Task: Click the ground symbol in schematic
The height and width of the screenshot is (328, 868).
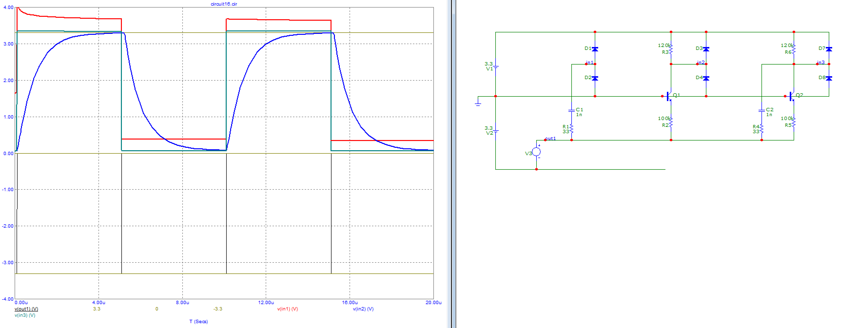Action: pos(478,103)
